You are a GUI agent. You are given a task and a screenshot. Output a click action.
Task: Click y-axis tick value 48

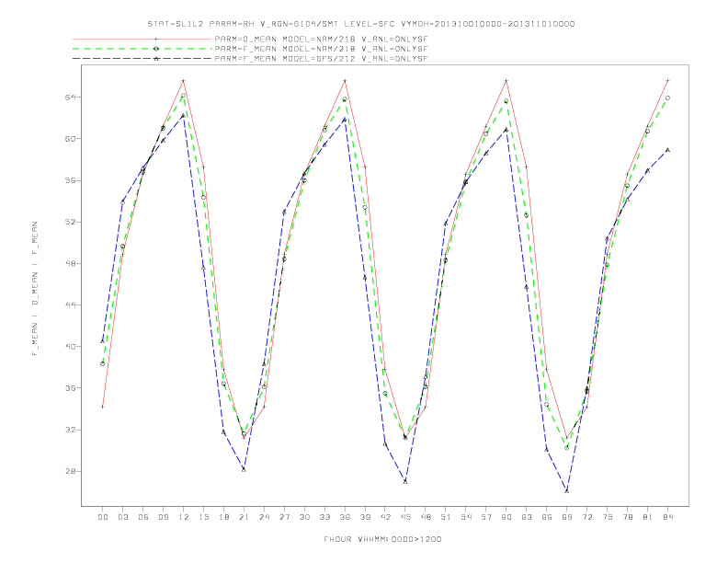71,263
